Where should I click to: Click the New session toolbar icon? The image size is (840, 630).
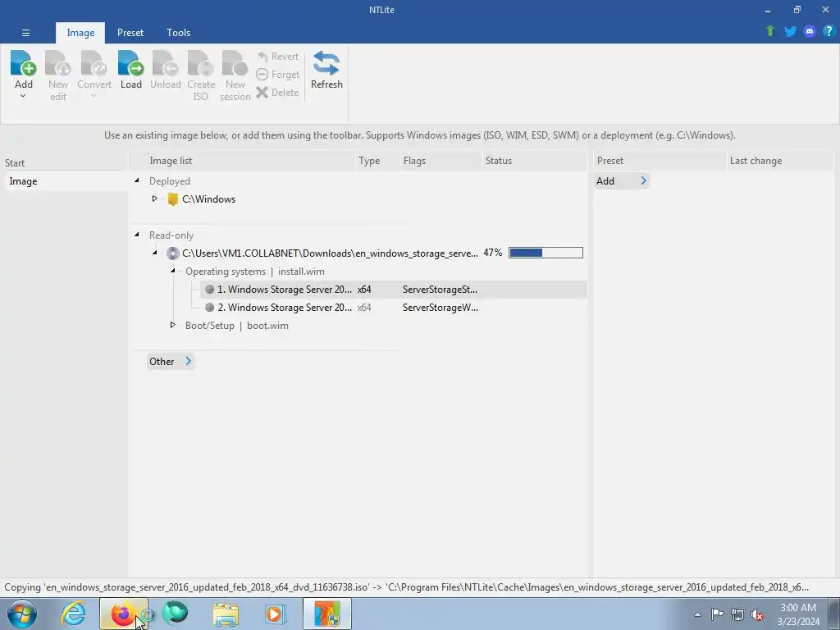click(235, 63)
